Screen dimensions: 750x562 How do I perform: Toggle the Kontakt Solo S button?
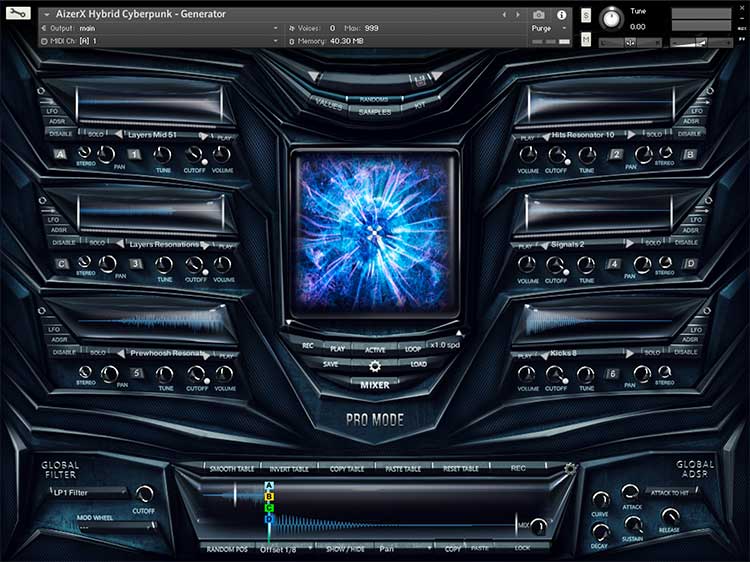586,16
